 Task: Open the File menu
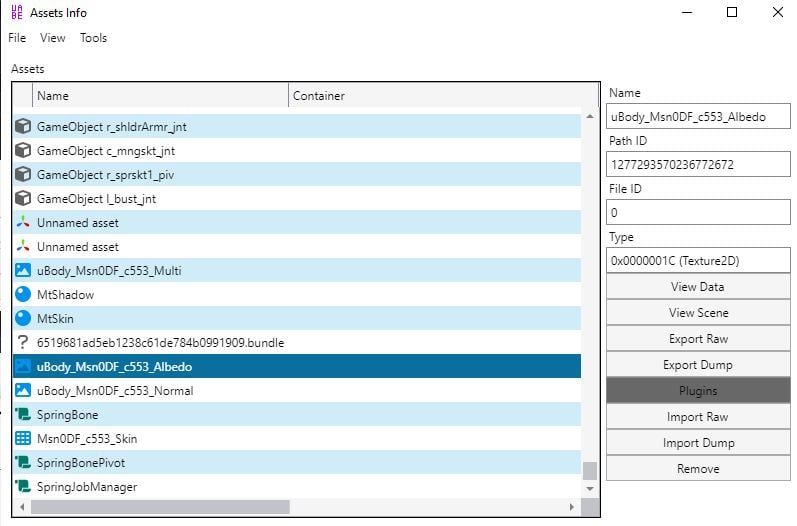17,38
